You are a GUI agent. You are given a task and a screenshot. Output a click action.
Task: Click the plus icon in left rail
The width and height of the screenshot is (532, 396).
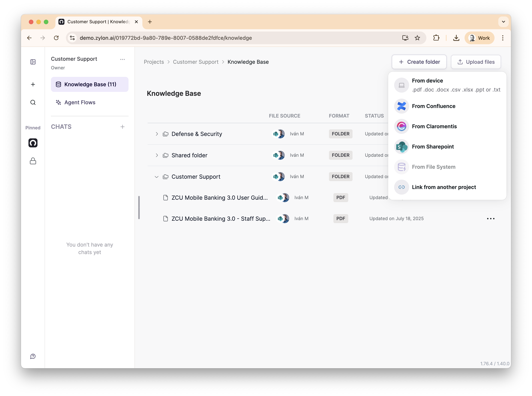coord(33,84)
